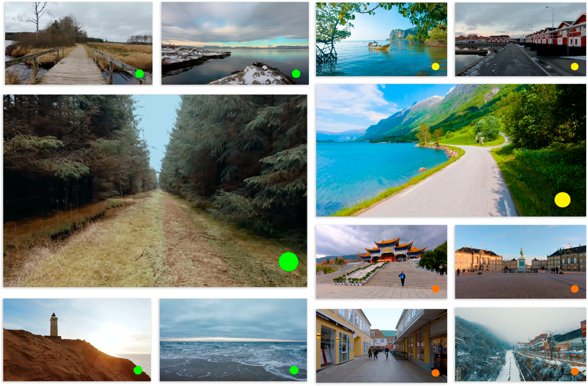Select the turquoise fjord road photo

coord(451,150)
